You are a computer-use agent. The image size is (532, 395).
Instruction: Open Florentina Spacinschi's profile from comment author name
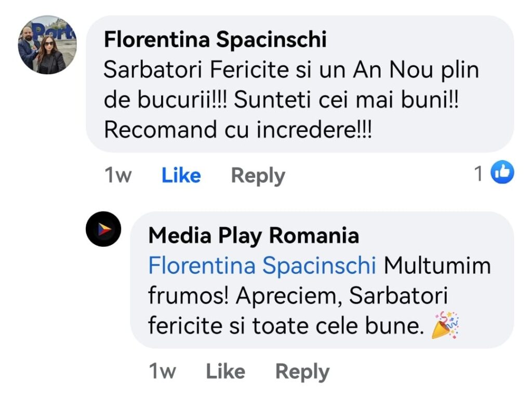(x=215, y=40)
